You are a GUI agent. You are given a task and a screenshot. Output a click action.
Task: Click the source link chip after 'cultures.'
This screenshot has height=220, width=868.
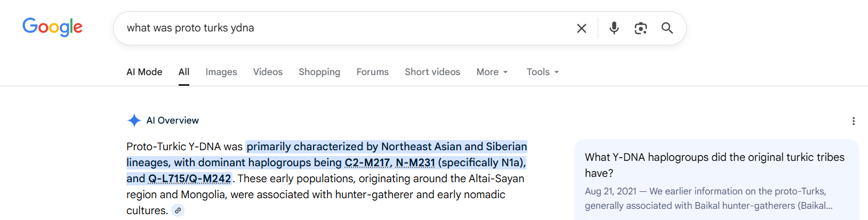pyautogui.click(x=178, y=210)
